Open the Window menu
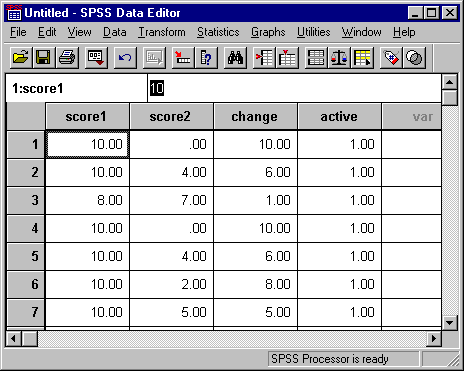Image resolution: width=464 pixels, height=371 pixels. coord(362,32)
